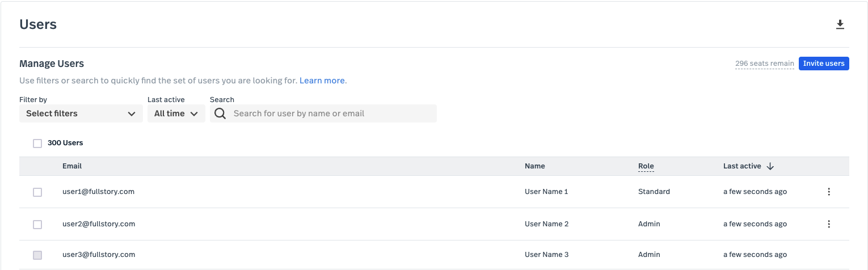Click the sort arrow beside Last active column
Viewport: 868px width, 270px height.
coord(770,166)
